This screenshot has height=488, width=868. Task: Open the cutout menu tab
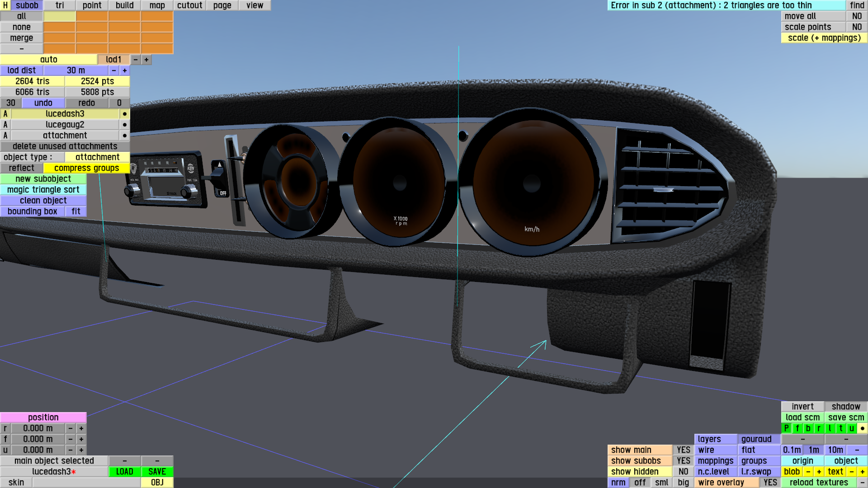tap(189, 5)
